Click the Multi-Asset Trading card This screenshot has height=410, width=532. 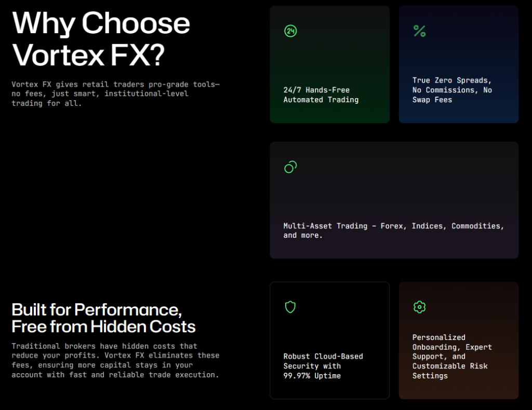(394, 200)
